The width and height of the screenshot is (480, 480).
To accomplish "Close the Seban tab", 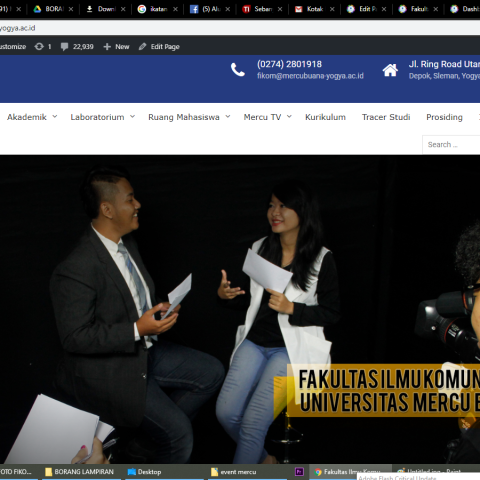I will click(x=280, y=9).
